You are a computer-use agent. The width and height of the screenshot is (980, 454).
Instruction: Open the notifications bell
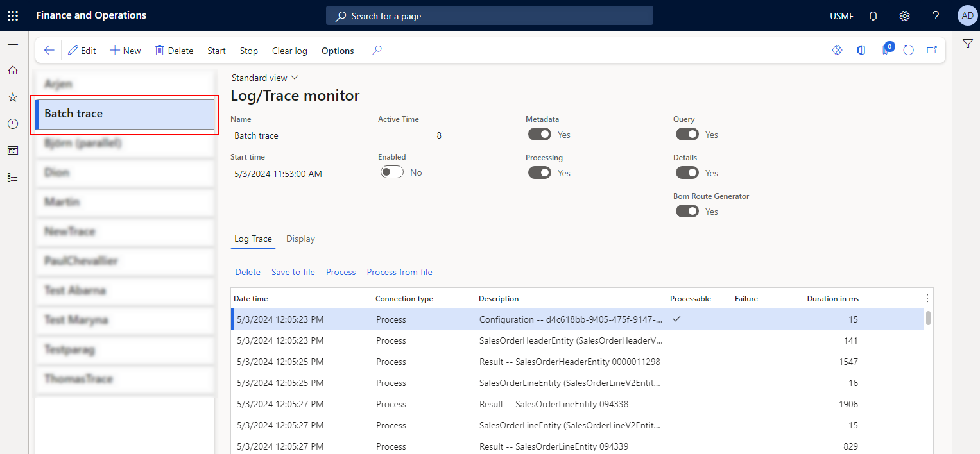873,16
